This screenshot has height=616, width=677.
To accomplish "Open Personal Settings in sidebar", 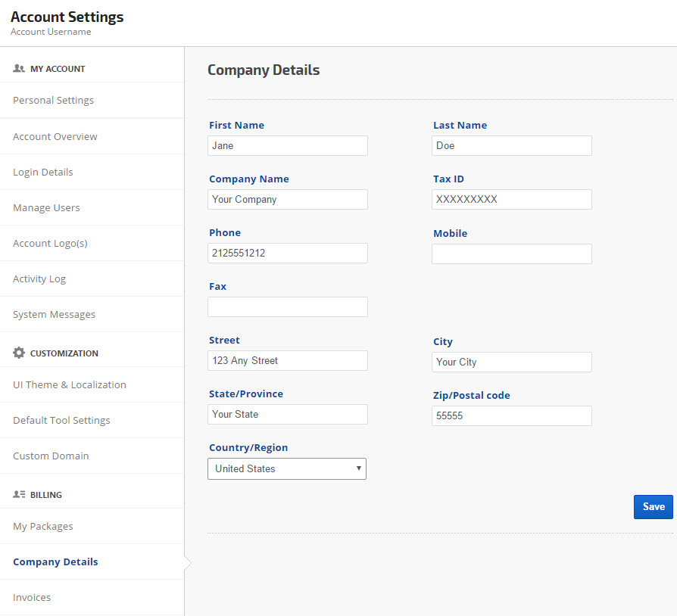I will click(53, 100).
